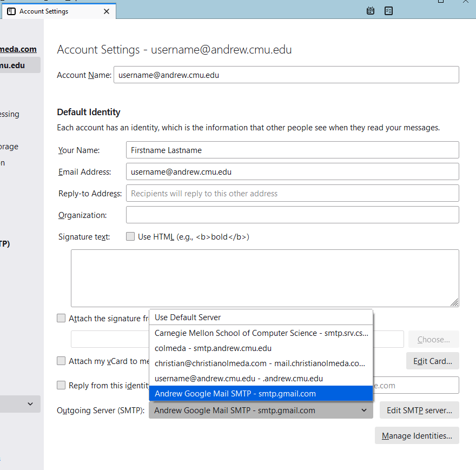Screen dimensions: 476x470
Task: Select christian@christianolmeda.com SMTP server
Action: [x=261, y=363]
